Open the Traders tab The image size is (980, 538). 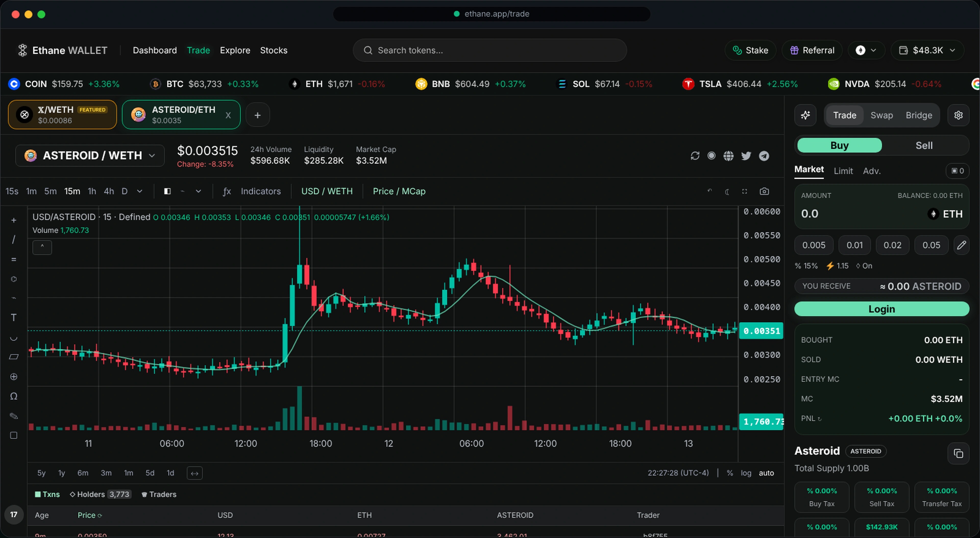pyautogui.click(x=159, y=494)
